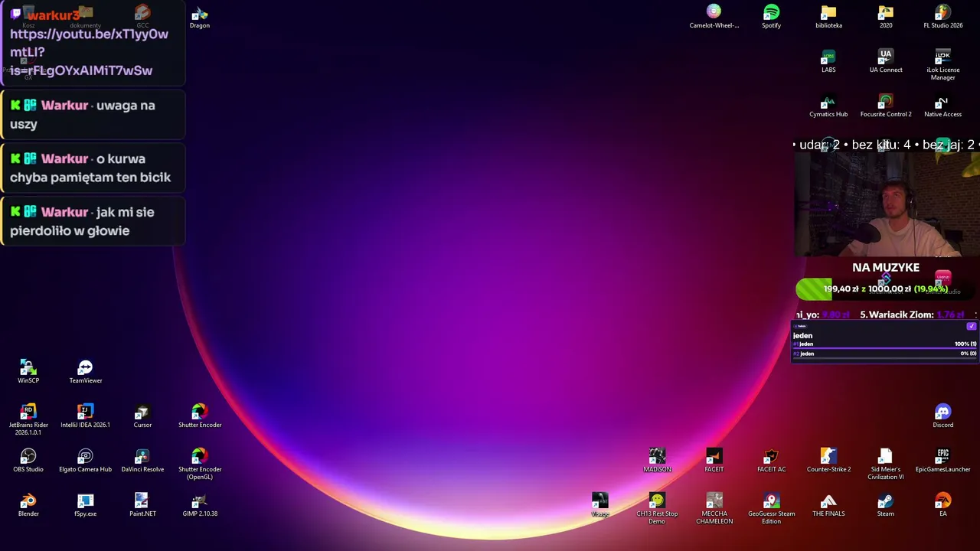Launch Native Access
Viewport: 980px width, 551px height.
click(x=942, y=106)
